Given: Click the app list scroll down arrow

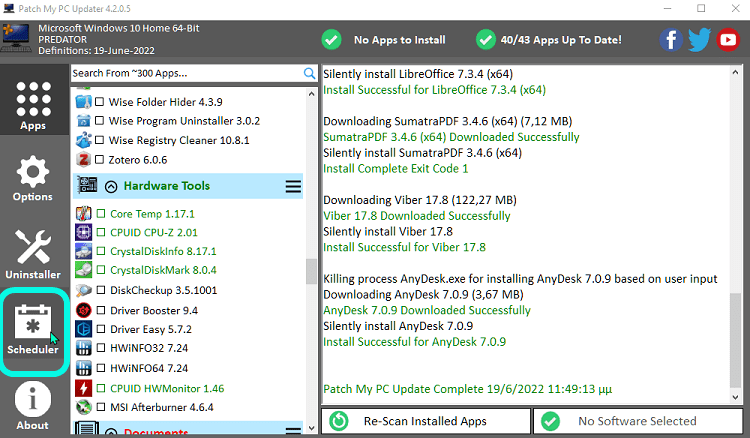Looking at the screenshot, I should tap(311, 428).
